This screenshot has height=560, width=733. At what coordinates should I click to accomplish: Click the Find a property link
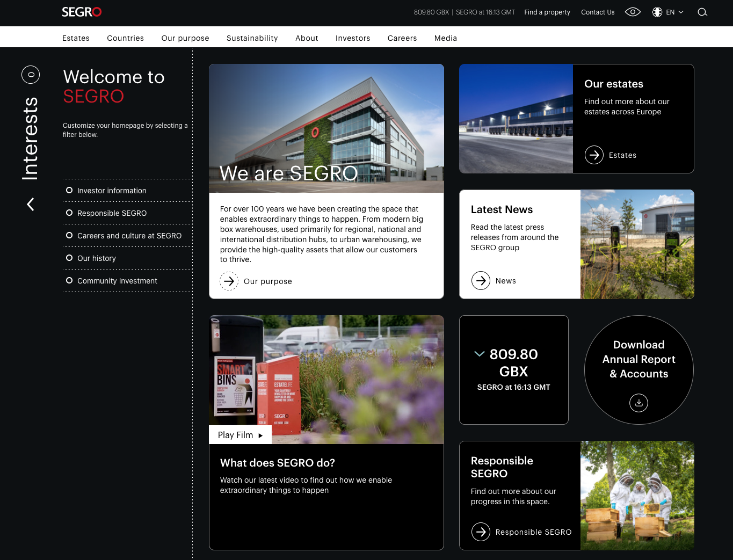click(x=547, y=12)
